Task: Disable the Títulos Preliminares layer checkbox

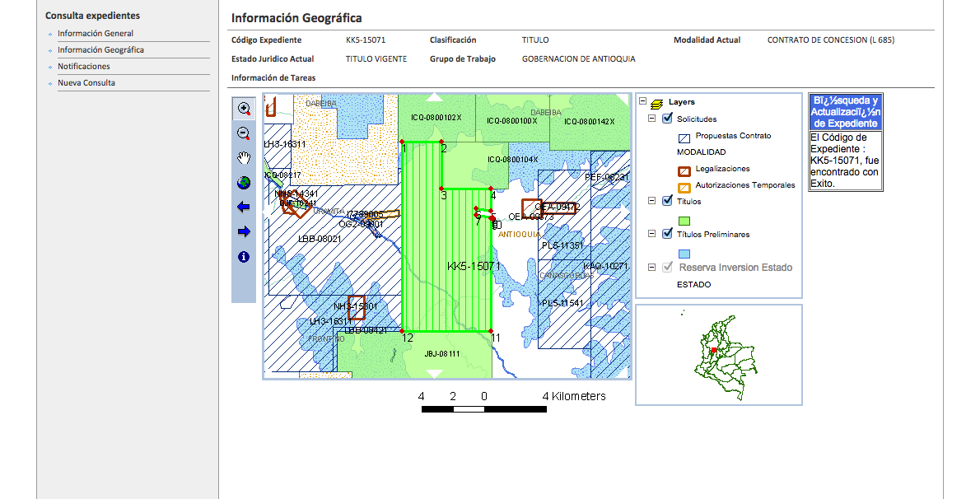Action: click(667, 234)
